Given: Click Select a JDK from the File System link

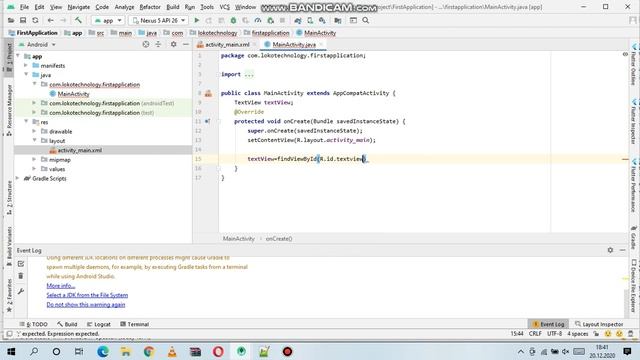Looking at the screenshot, I should click(87, 295).
